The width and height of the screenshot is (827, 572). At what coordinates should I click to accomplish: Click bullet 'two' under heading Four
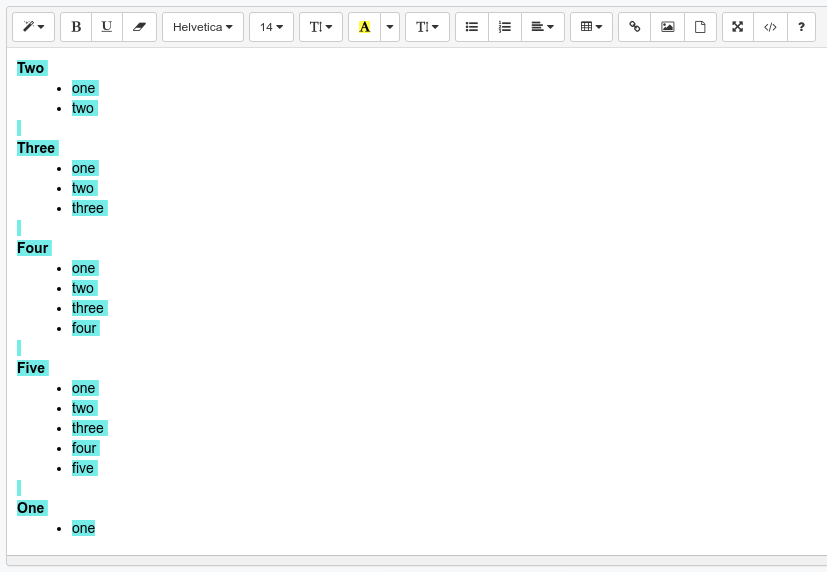point(83,288)
